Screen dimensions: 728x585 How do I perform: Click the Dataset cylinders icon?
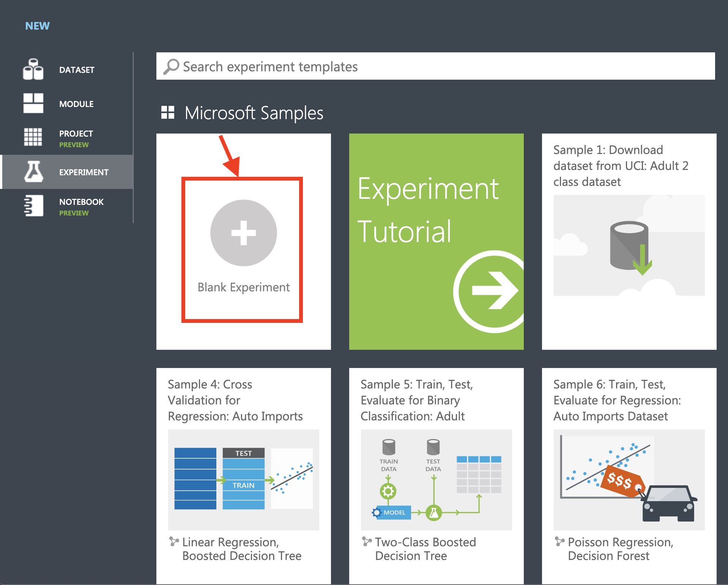[x=33, y=69]
